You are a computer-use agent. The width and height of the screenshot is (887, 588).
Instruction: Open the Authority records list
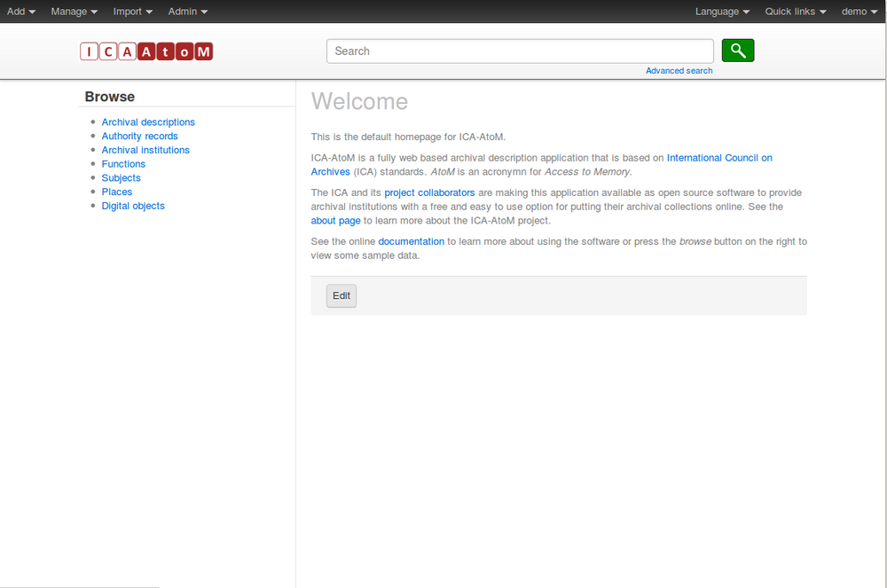(139, 136)
